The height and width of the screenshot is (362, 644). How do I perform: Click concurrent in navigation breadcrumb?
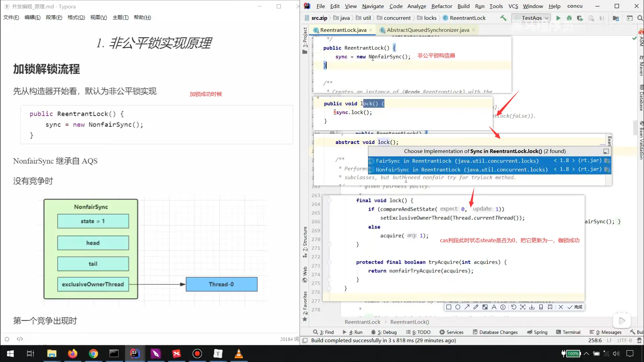[397, 18]
